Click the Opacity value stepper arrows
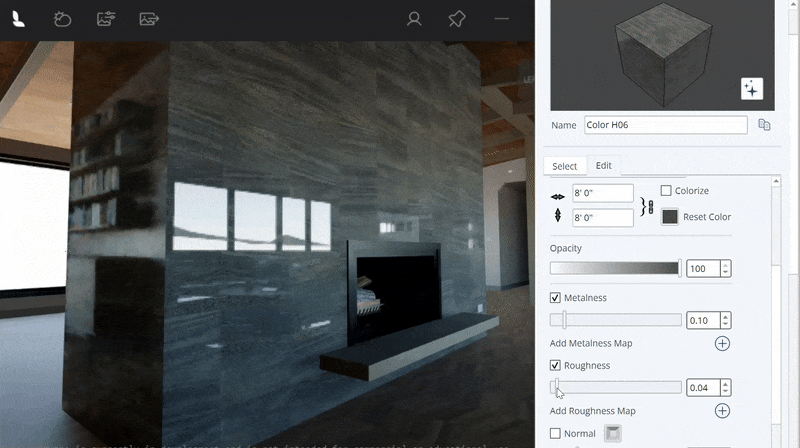This screenshot has width=800, height=448. click(725, 269)
